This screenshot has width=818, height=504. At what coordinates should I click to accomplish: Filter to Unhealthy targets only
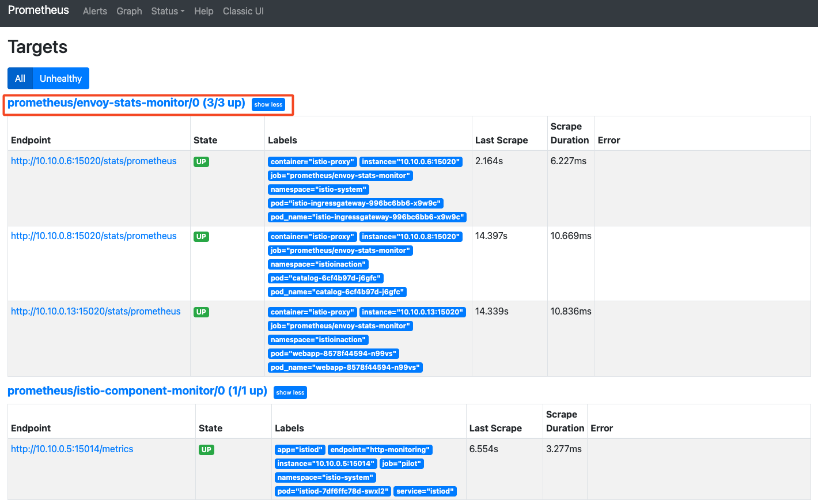pos(60,78)
